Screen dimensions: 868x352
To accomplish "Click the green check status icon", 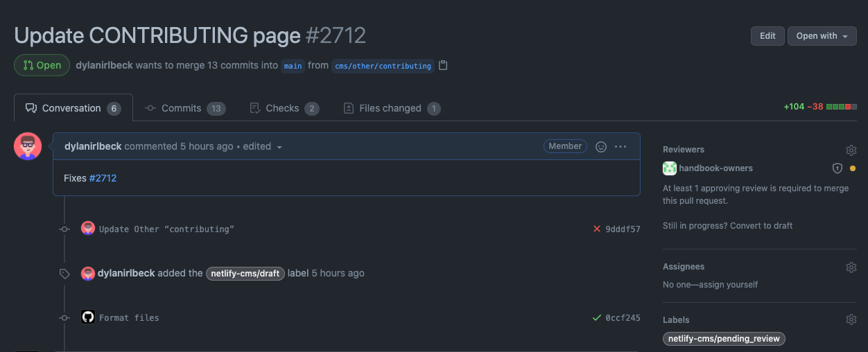I will [597, 318].
